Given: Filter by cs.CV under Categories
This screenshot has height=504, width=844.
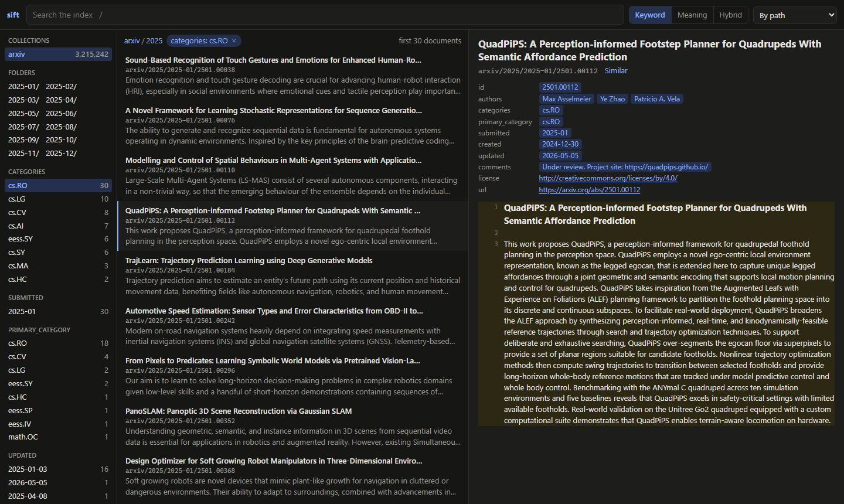Looking at the screenshot, I should point(58,213).
